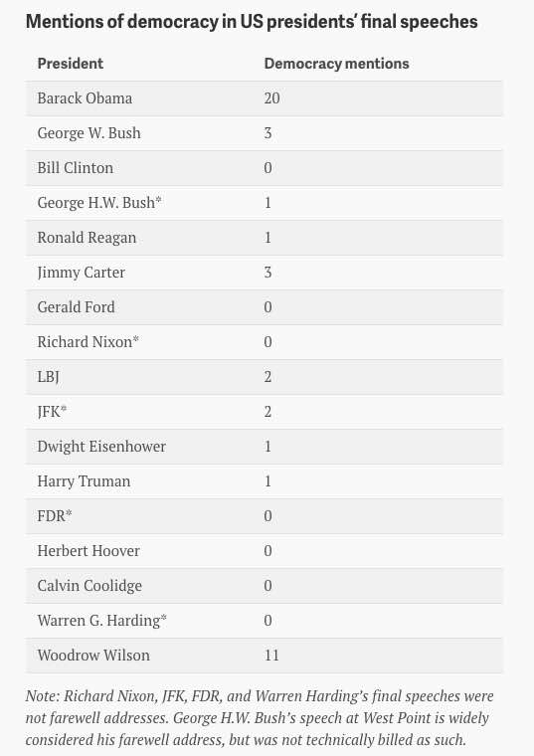Click the Harry Truman row
This screenshot has height=756, width=534.
(x=265, y=481)
